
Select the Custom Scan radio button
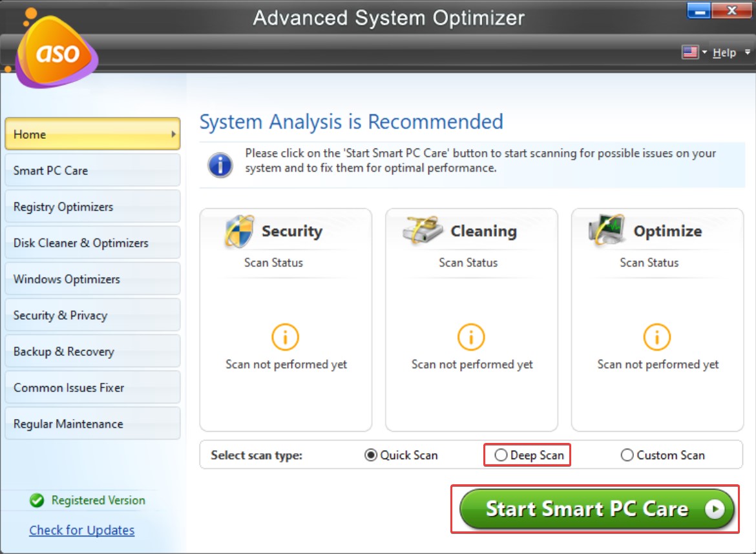[x=627, y=455]
